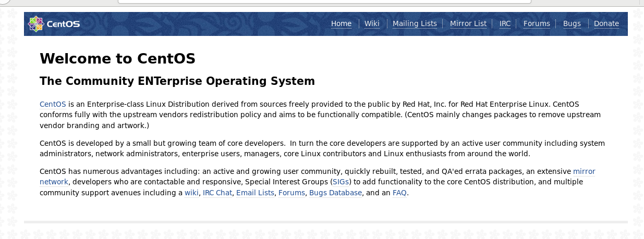Select the IRC header menu item
Screen dimensions: 644x239
[x=505, y=23]
